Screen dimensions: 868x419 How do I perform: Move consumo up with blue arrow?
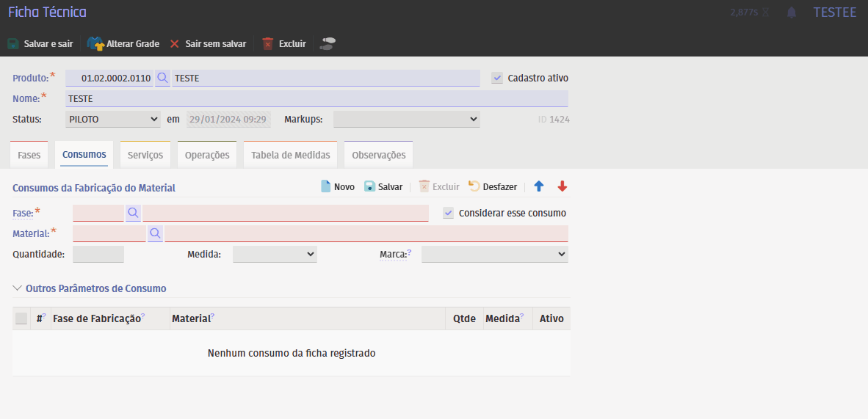[539, 186]
